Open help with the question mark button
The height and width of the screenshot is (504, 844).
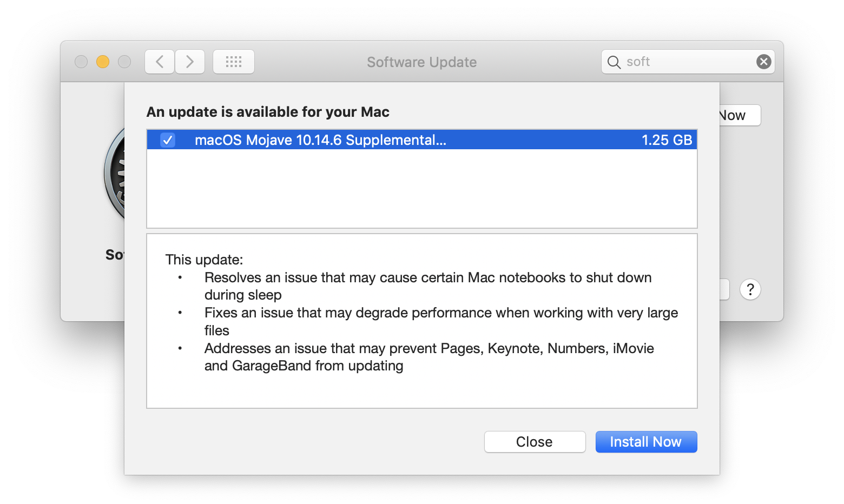coord(750,290)
